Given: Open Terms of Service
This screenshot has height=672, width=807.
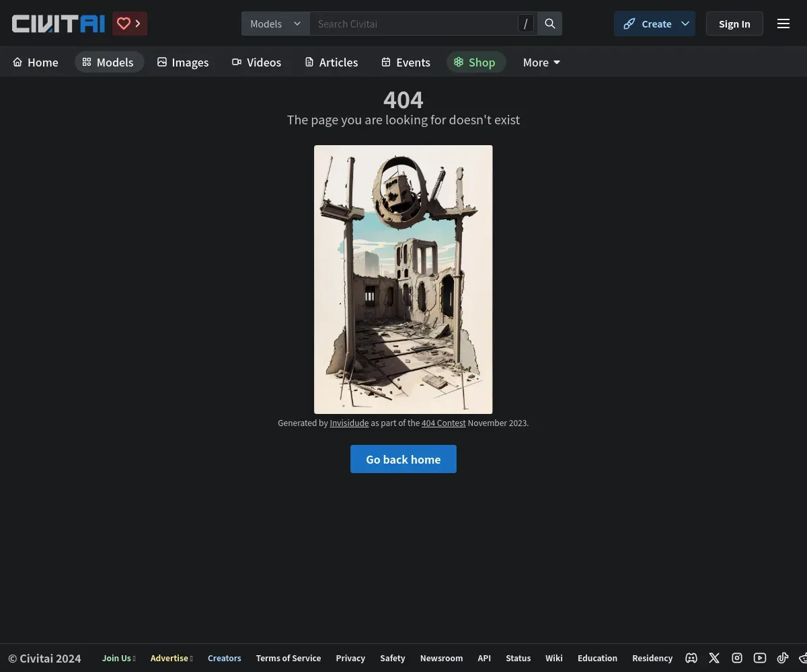Looking at the screenshot, I should pyautogui.click(x=289, y=659).
